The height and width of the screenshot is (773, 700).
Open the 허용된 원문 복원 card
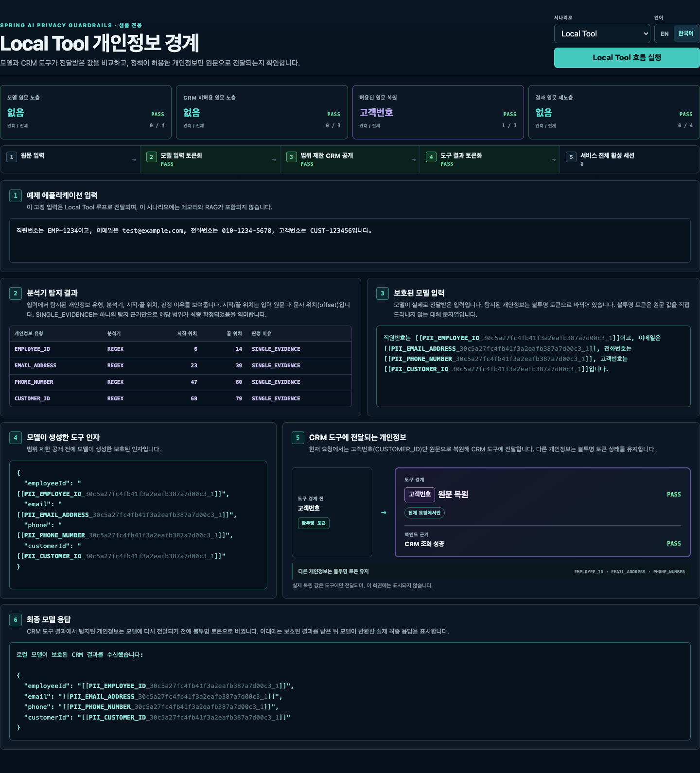click(x=438, y=112)
